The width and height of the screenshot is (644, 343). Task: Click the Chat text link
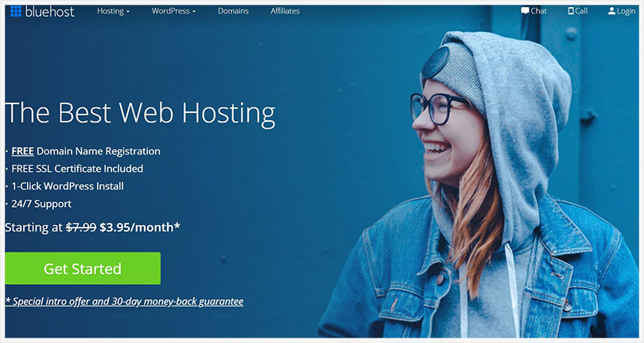[538, 10]
